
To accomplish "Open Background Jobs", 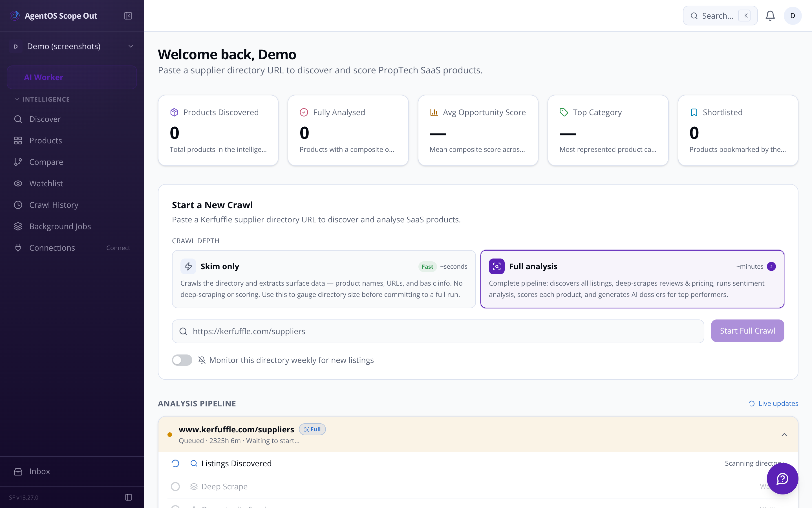I will (x=72, y=226).
